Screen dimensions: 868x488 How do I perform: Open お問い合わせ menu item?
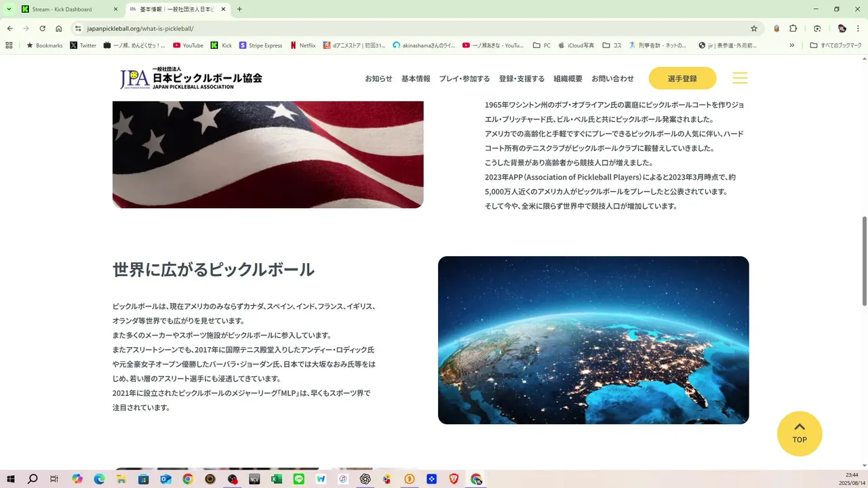(612, 79)
